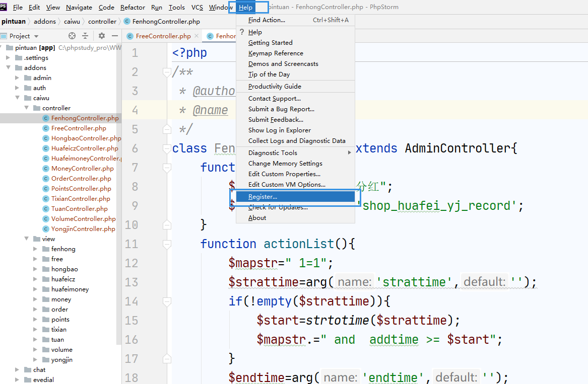Open the VCS menu
Viewport: 588px width, 384px height.
tap(197, 7)
